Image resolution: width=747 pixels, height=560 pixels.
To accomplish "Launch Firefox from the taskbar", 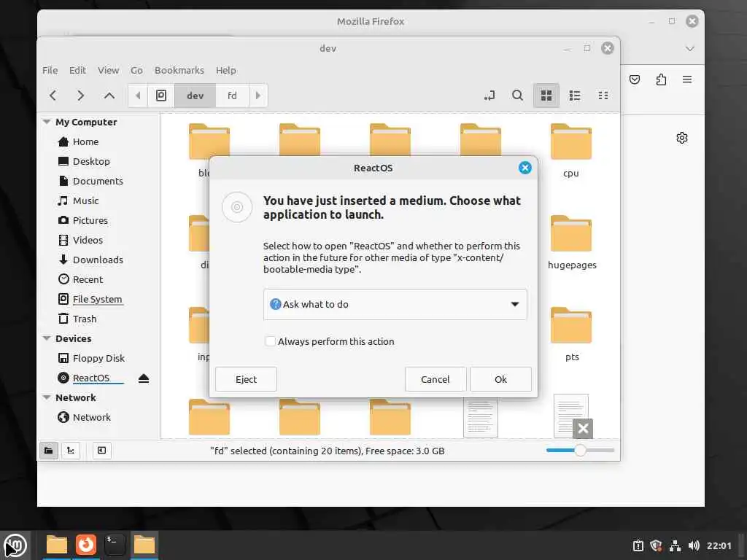I will [x=86, y=545].
